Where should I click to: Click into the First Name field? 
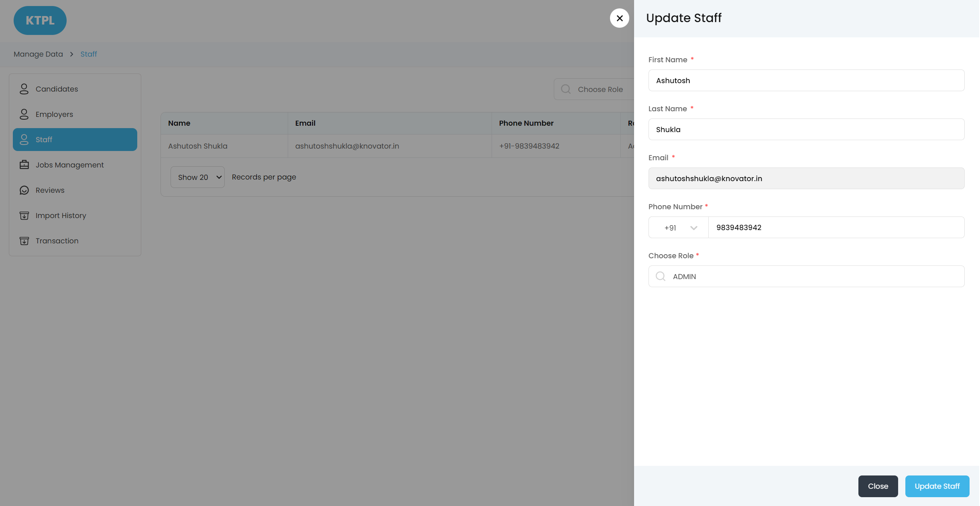pyautogui.click(x=806, y=80)
